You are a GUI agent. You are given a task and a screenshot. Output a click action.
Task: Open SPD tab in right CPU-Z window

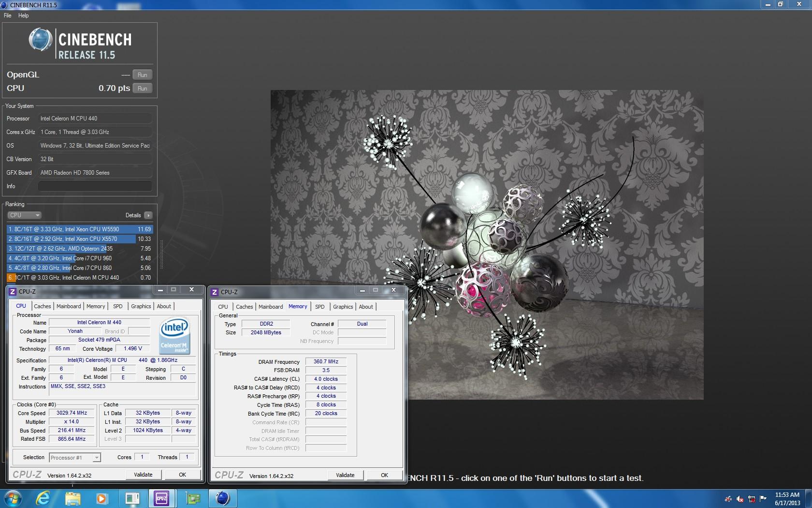pyautogui.click(x=320, y=307)
